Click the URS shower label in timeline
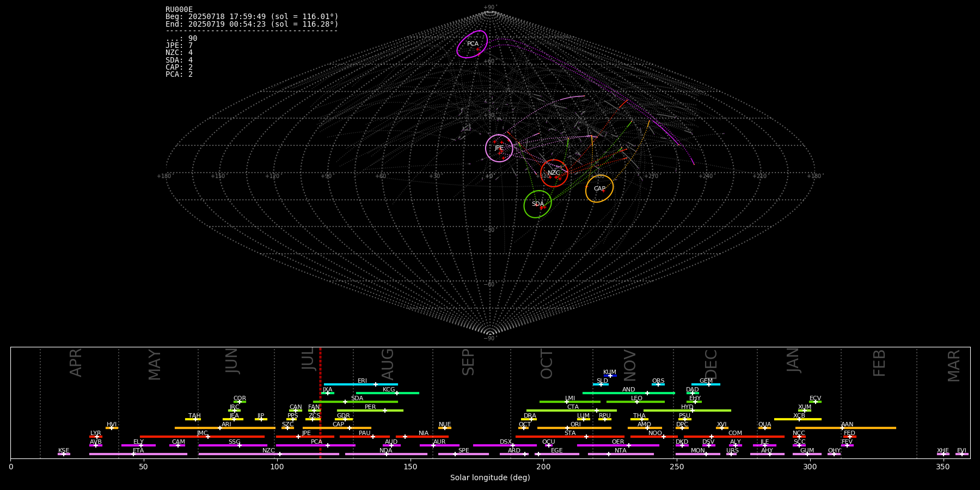 tap(733, 451)
